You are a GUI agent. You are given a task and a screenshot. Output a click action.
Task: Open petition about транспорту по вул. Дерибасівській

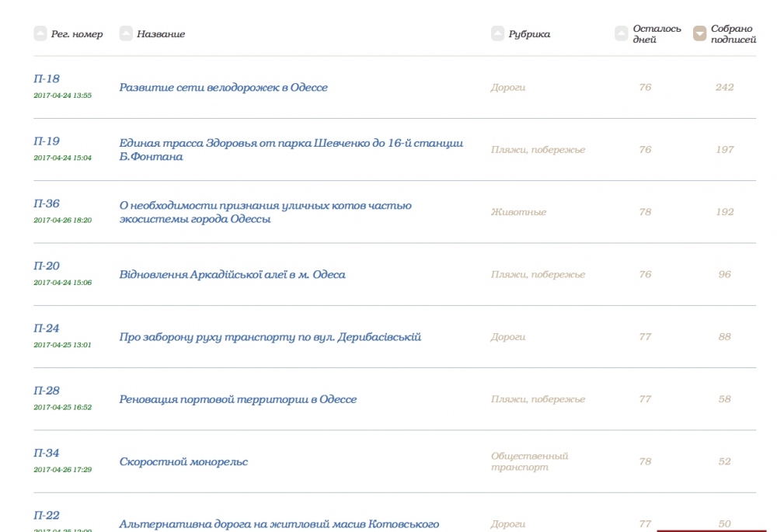tap(270, 337)
